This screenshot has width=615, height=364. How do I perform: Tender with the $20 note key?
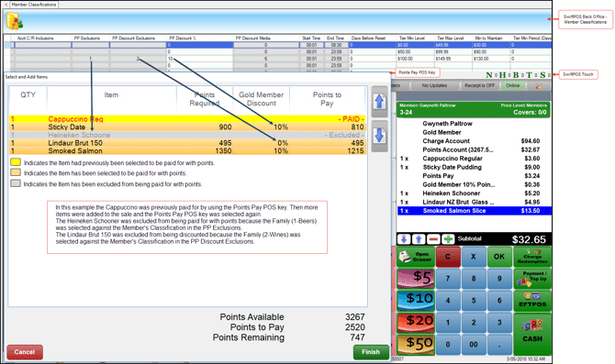click(x=416, y=323)
